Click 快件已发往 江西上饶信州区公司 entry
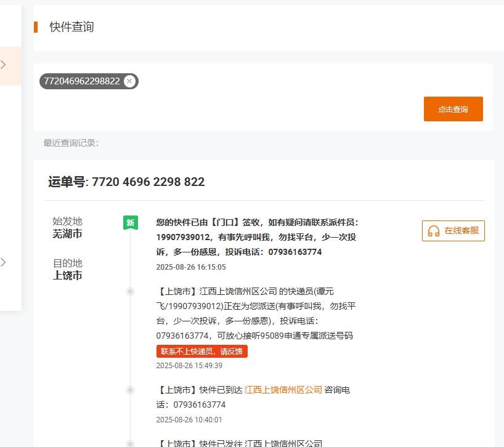This screenshot has height=447, width=504. pyautogui.click(x=240, y=443)
